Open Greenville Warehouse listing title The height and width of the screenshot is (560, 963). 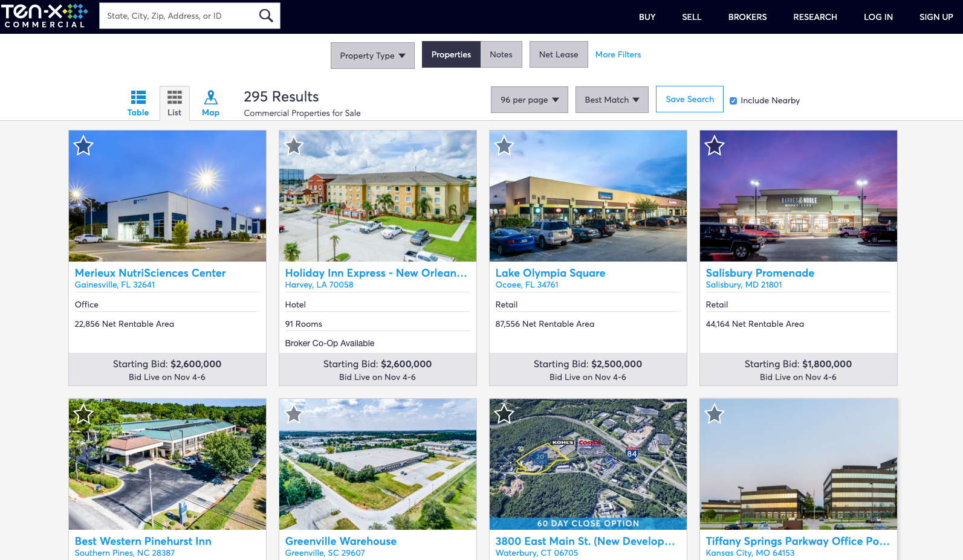tap(341, 541)
